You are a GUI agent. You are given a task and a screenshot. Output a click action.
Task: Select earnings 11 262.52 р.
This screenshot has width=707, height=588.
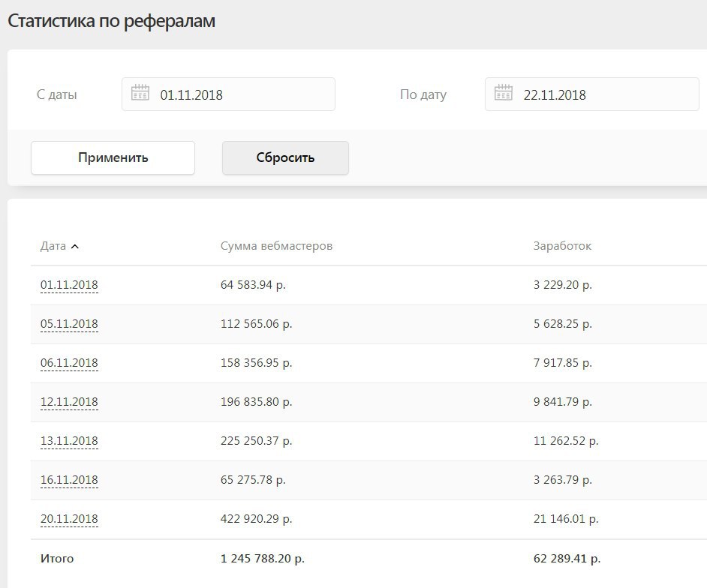566,441
